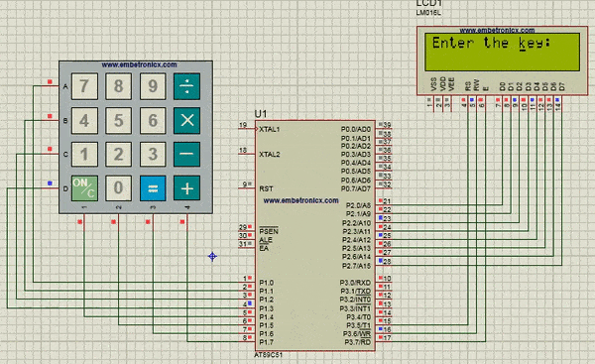Click keypad digit 6
Image resolution: width=595 pixels, height=364 pixels.
tap(153, 120)
